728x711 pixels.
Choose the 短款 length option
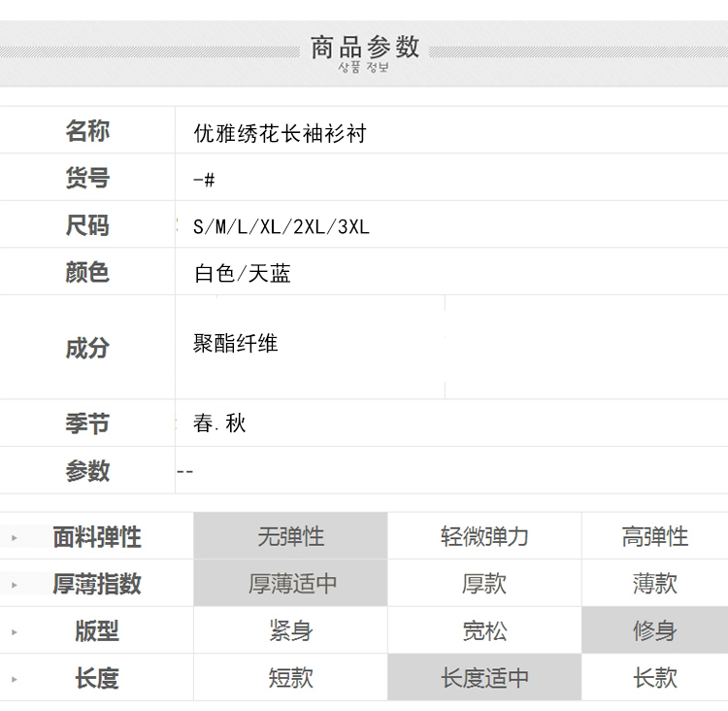(290, 678)
